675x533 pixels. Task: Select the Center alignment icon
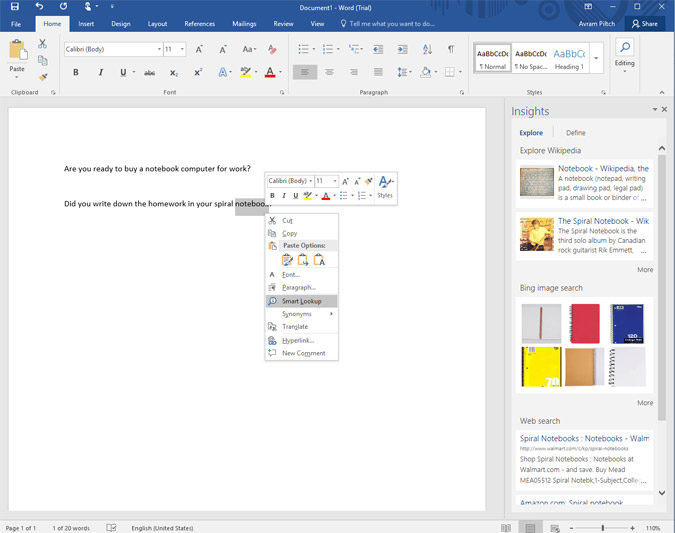click(x=329, y=72)
